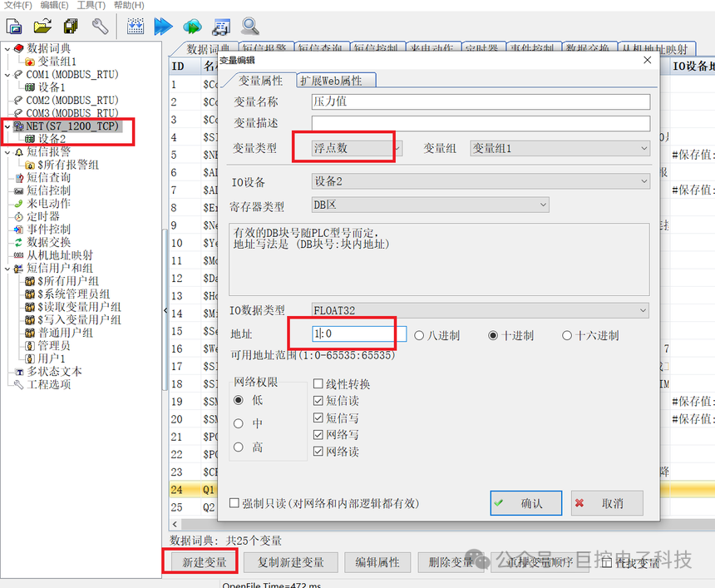Select COM1 (MODBUS_RTU) port node

(x=72, y=74)
